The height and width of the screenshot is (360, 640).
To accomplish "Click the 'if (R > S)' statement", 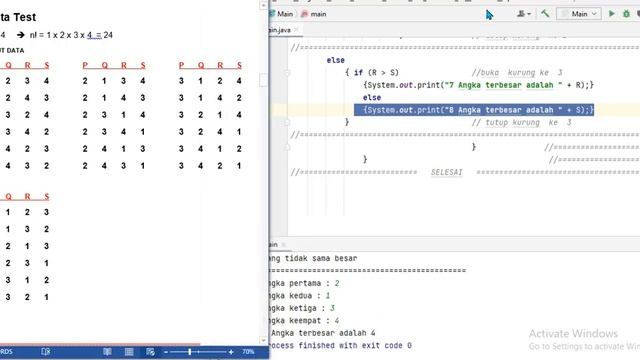I will (x=376, y=73).
